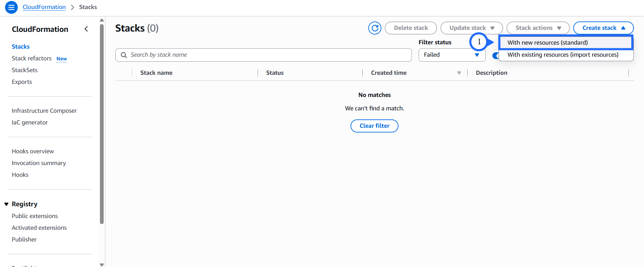Click the Clear filter button
This screenshot has width=644, height=267.
click(x=374, y=126)
